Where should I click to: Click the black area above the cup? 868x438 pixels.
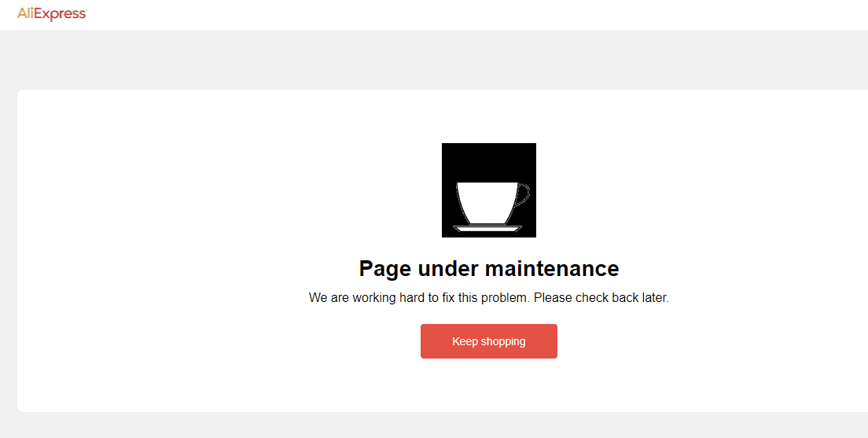click(x=489, y=161)
